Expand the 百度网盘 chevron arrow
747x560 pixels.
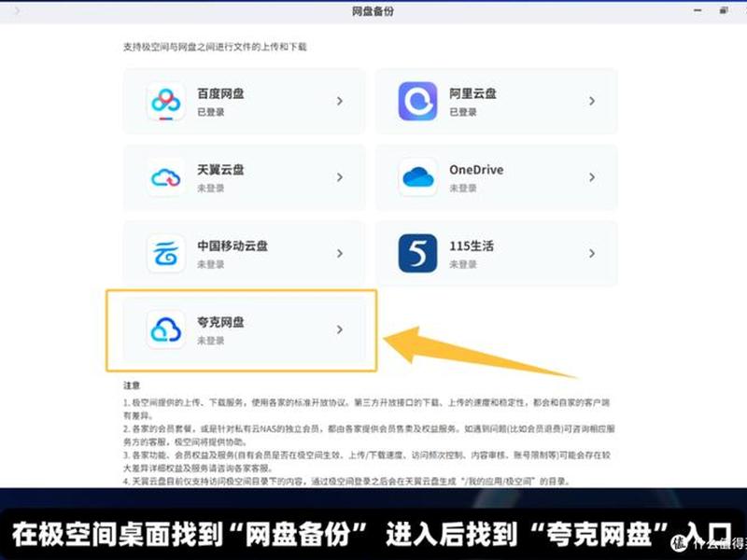pyautogui.click(x=340, y=101)
